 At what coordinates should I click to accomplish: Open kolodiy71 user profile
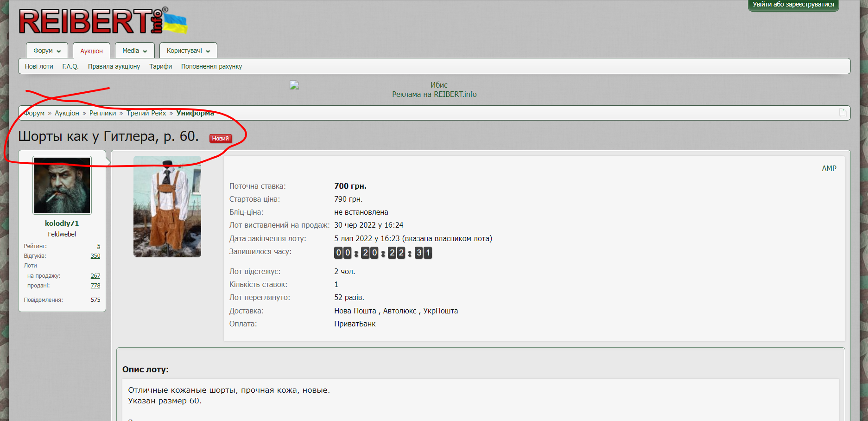pyautogui.click(x=62, y=223)
